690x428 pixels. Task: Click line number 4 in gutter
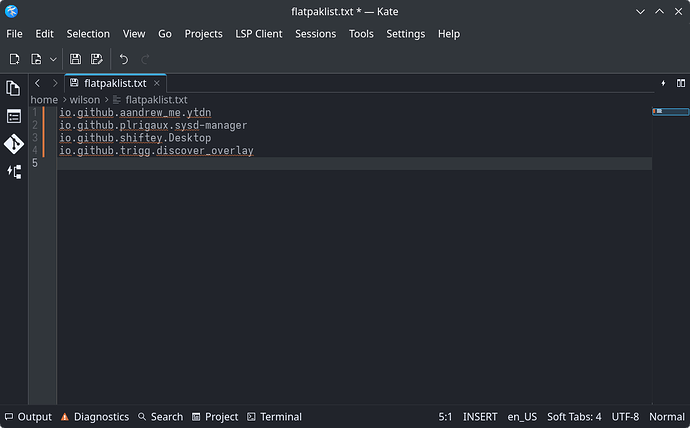[35, 151]
